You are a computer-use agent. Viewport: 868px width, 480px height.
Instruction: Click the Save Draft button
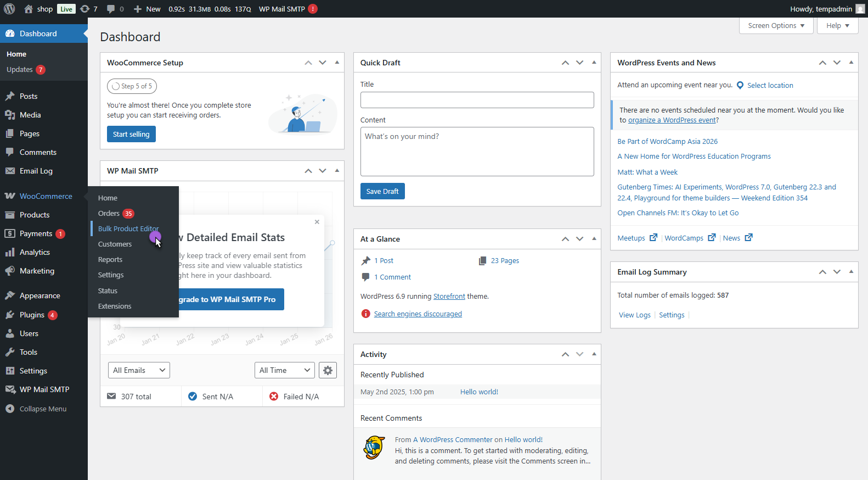[382, 191]
